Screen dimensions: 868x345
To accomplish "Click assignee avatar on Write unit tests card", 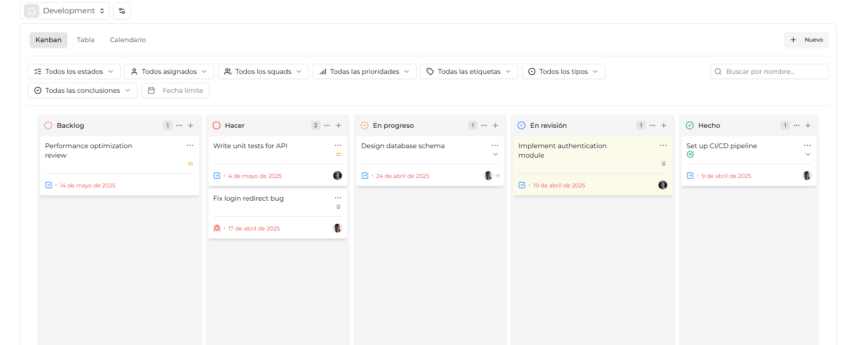I will click(338, 176).
